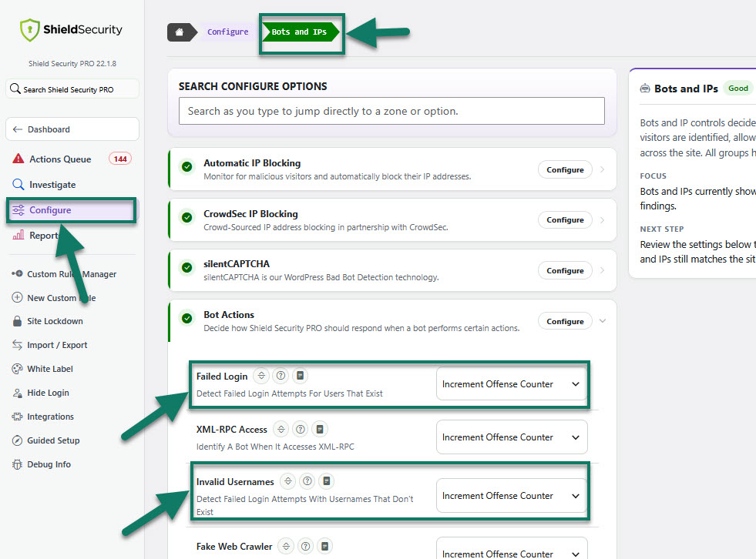Go back to the Dashboard
The height and width of the screenshot is (559, 756).
tap(72, 129)
